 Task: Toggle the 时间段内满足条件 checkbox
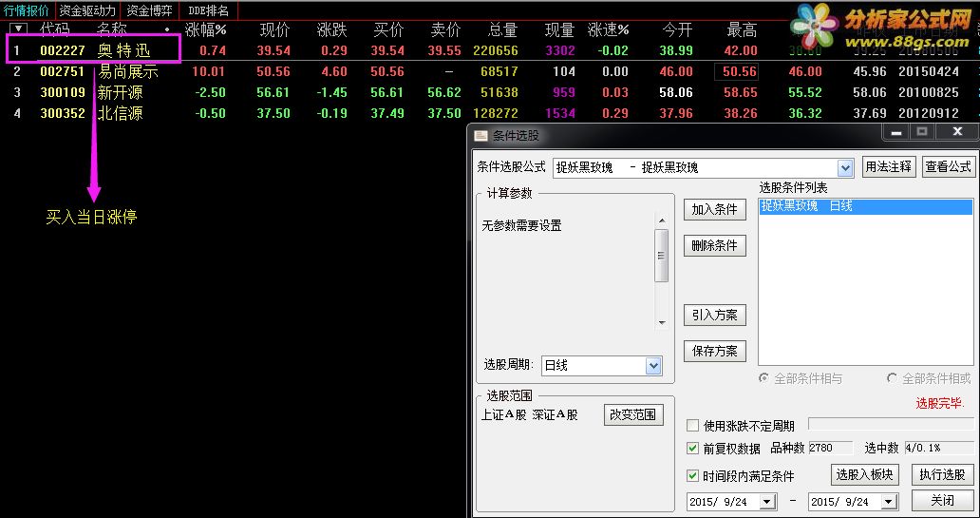click(x=692, y=476)
